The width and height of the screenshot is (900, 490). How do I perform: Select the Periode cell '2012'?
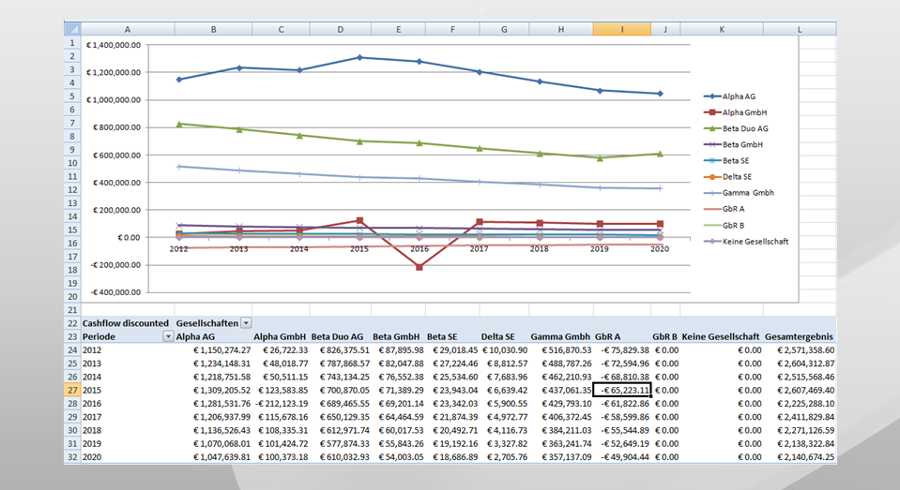click(x=127, y=350)
